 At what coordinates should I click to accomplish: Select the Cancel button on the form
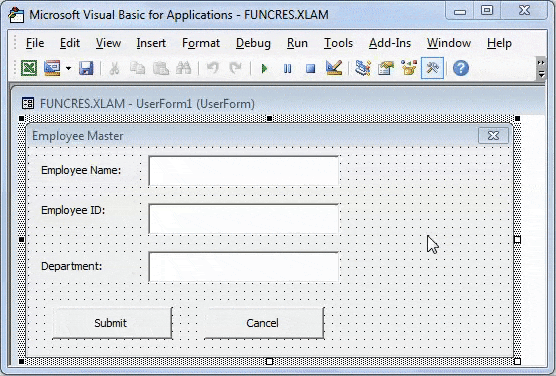tap(264, 323)
